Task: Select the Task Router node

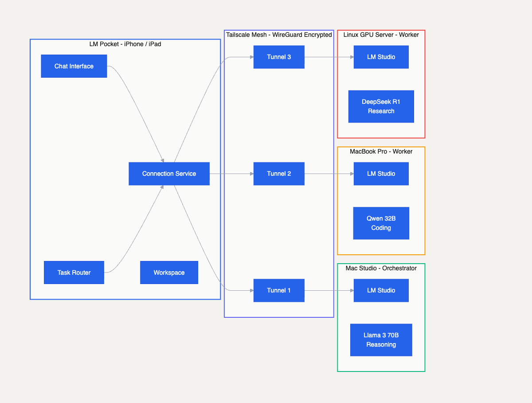Action: coord(74,272)
